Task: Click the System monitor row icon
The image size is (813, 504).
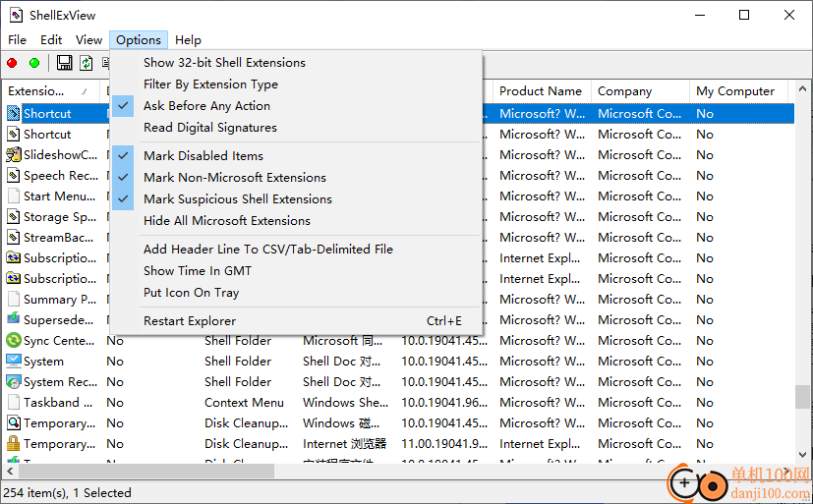Action: click(x=14, y=361)
